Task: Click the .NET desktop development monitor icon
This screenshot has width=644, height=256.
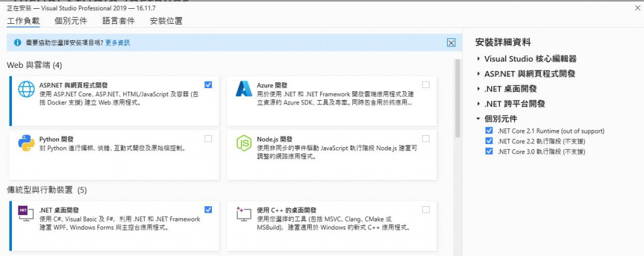Action: [x=26, y=214]
